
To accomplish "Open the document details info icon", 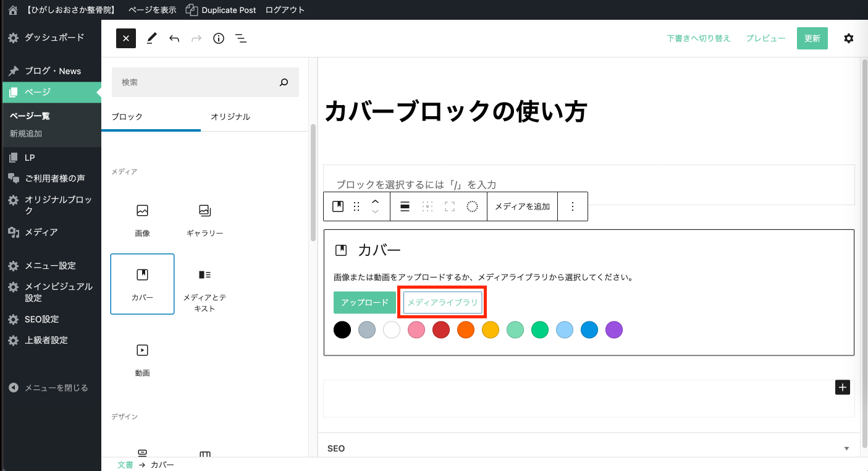I will point(219,38).
